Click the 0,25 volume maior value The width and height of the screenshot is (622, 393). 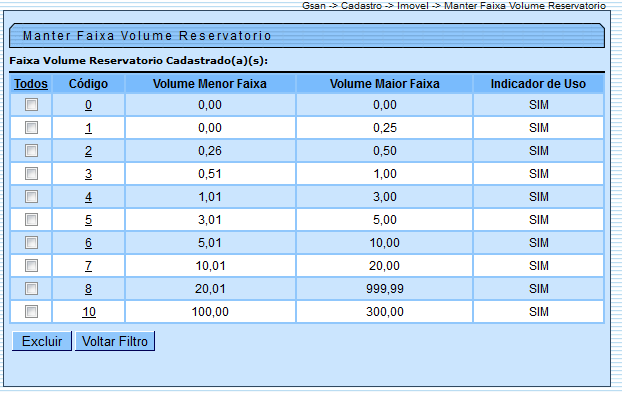tap(384, 128)
